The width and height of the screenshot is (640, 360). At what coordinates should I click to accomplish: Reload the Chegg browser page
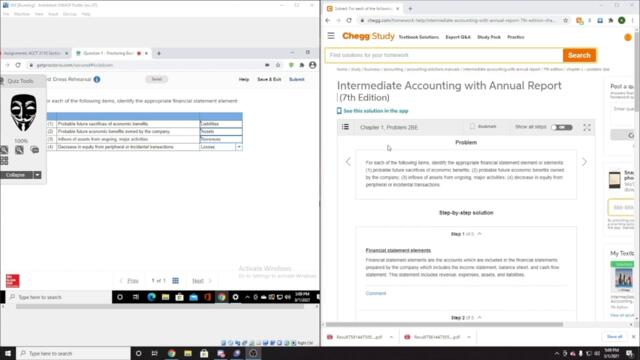tap(349, 20)
